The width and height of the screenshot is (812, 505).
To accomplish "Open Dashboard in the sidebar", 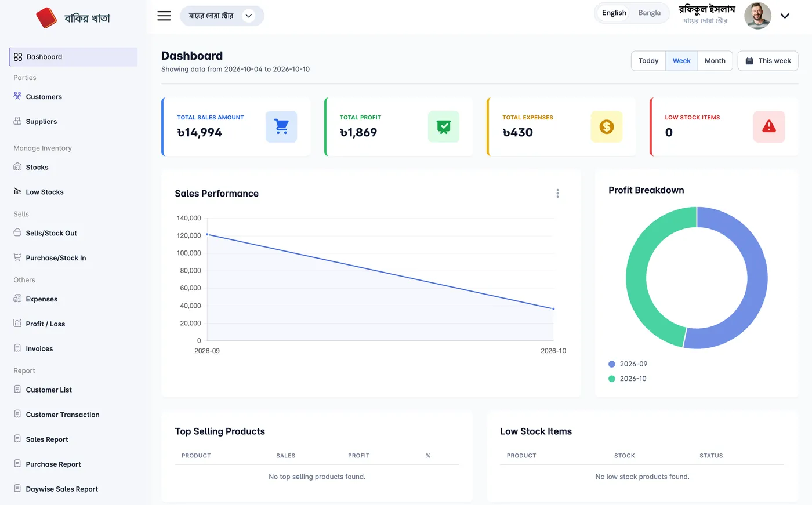I will (x=73, y=57).
